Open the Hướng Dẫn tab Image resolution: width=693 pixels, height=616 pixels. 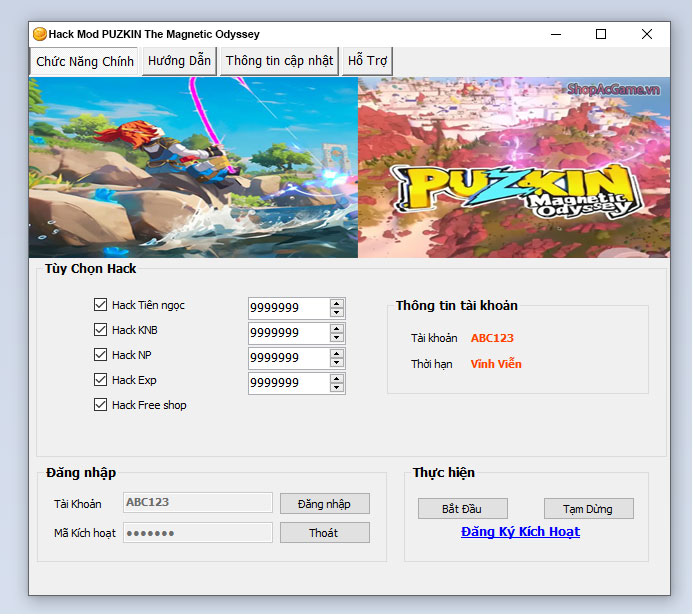tap(179, 61)
